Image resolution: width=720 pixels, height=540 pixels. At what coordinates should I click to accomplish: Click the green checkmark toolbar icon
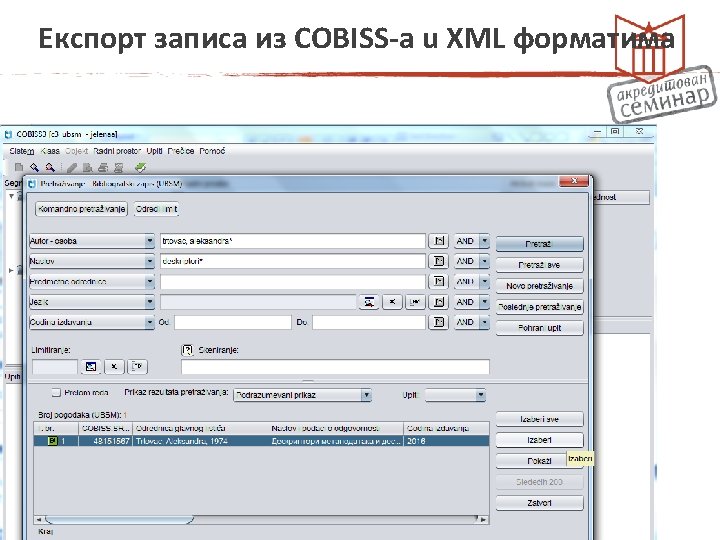click(141, 167)
